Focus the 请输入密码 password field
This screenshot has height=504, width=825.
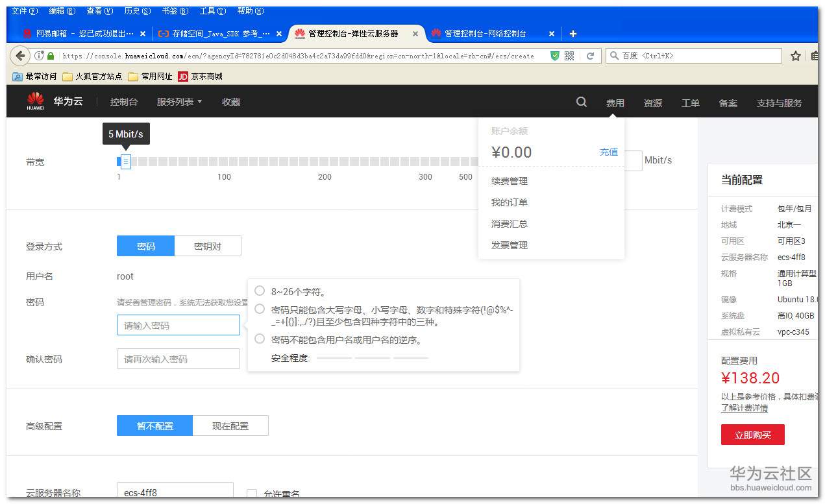point(179,325)
